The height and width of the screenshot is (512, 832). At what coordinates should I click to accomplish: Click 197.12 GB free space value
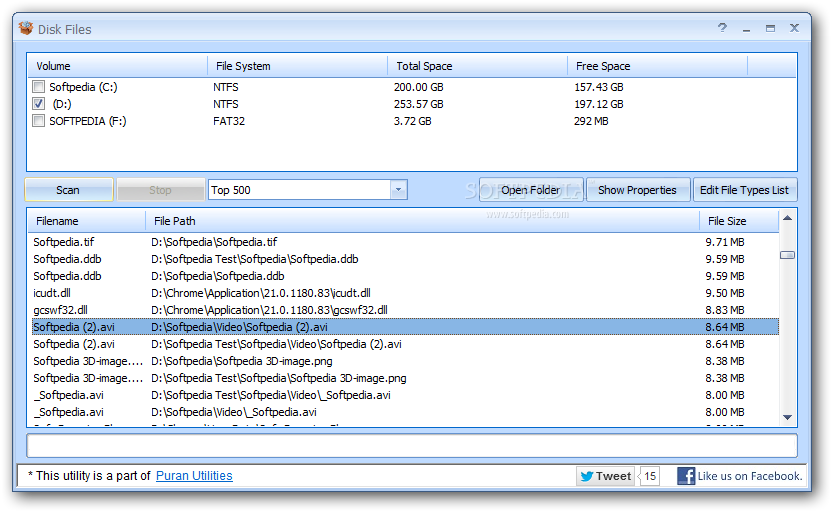[599, 104]
